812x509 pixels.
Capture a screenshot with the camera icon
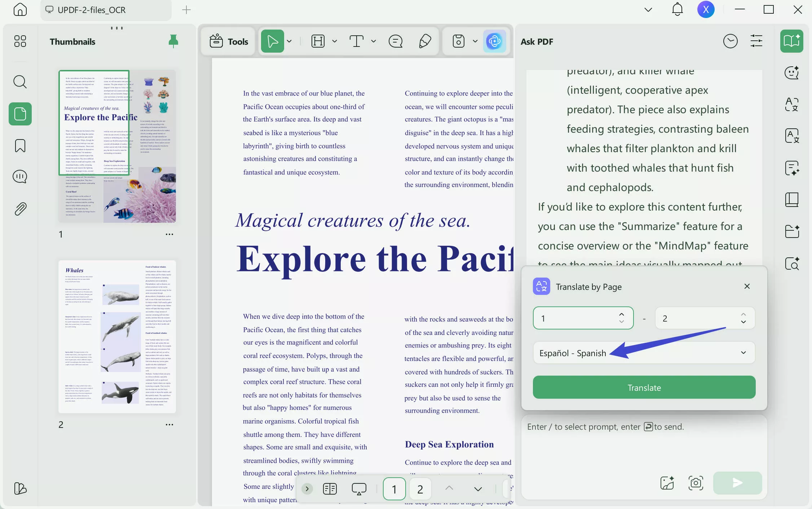pyautogui.click(x=695, y=483)
